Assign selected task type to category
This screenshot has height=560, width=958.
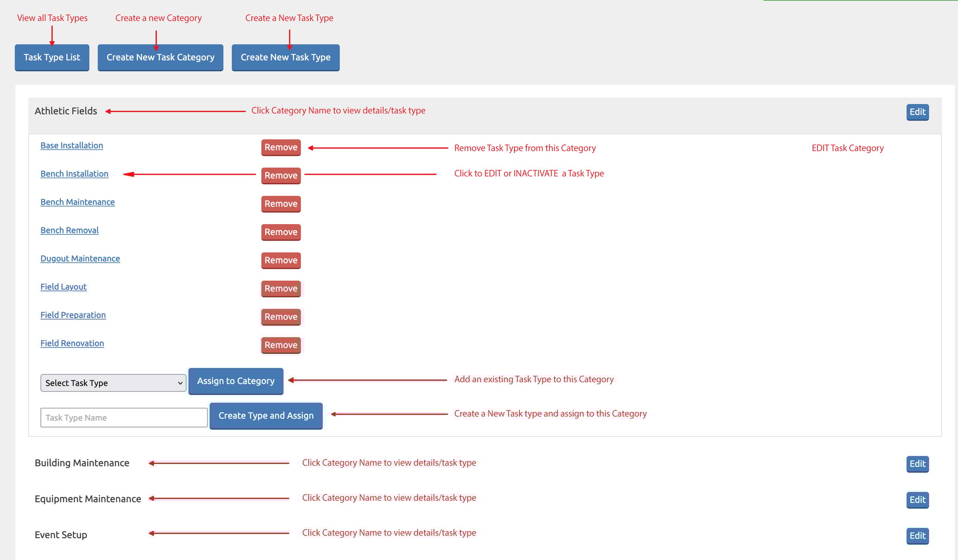coord(235,381)
